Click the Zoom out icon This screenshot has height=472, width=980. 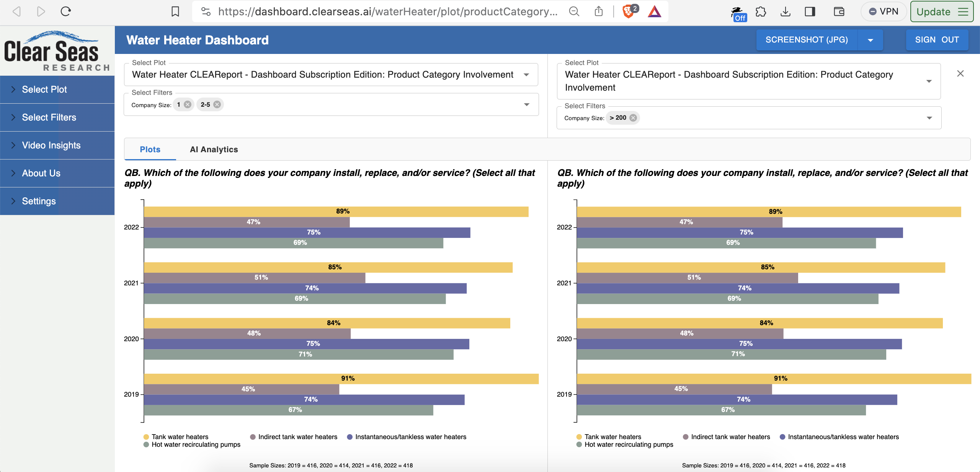tap(574, 11)
